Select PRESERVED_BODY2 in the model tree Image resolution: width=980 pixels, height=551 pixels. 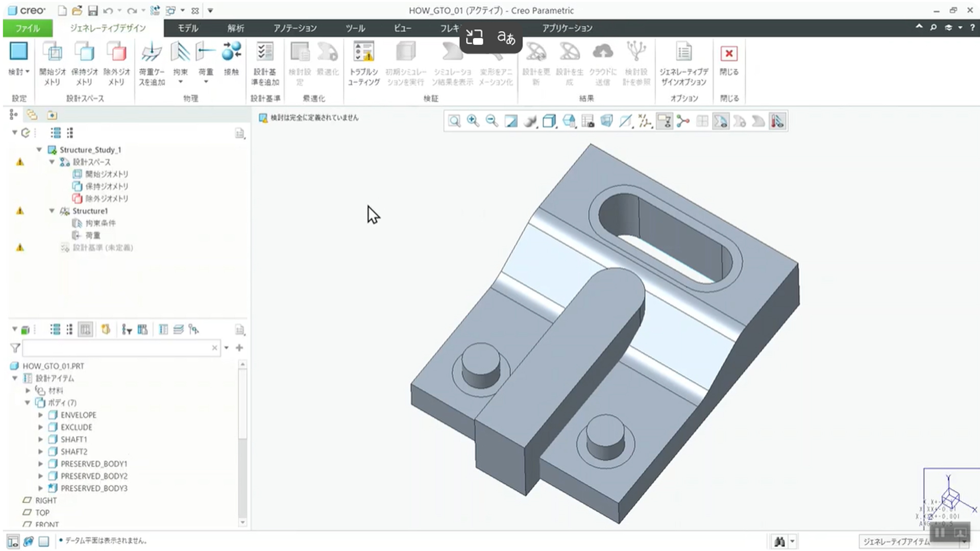[x=94, y=476]
